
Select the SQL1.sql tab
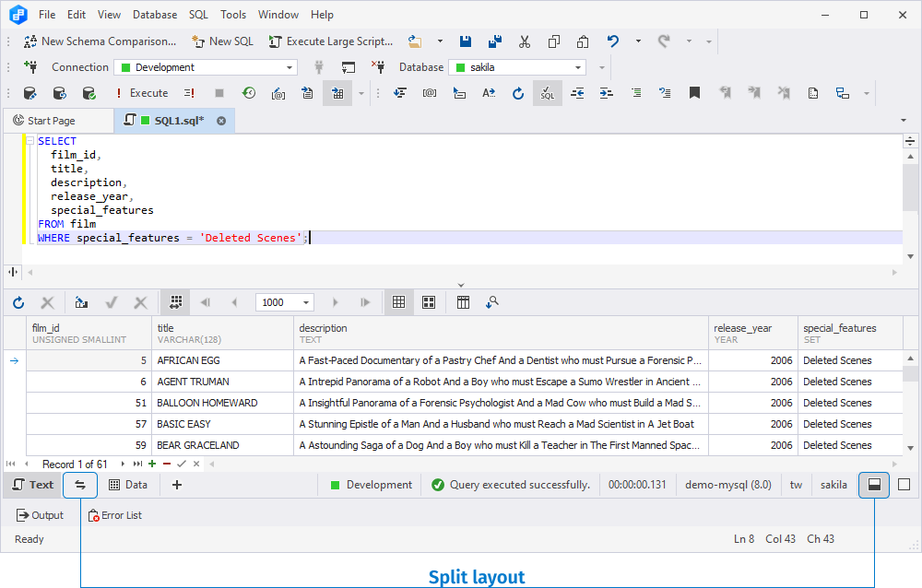172,121
